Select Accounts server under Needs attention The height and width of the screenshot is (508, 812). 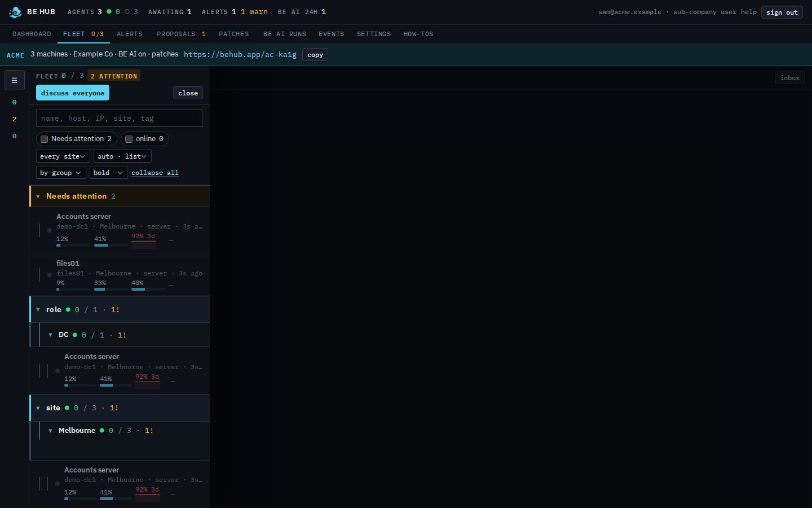(x=120, y=230)
